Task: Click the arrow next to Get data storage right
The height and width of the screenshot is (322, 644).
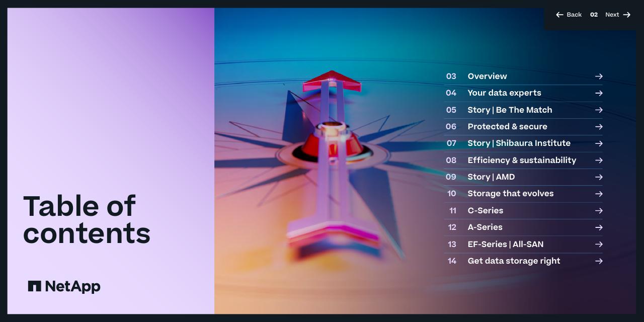Action: point(599,261)
